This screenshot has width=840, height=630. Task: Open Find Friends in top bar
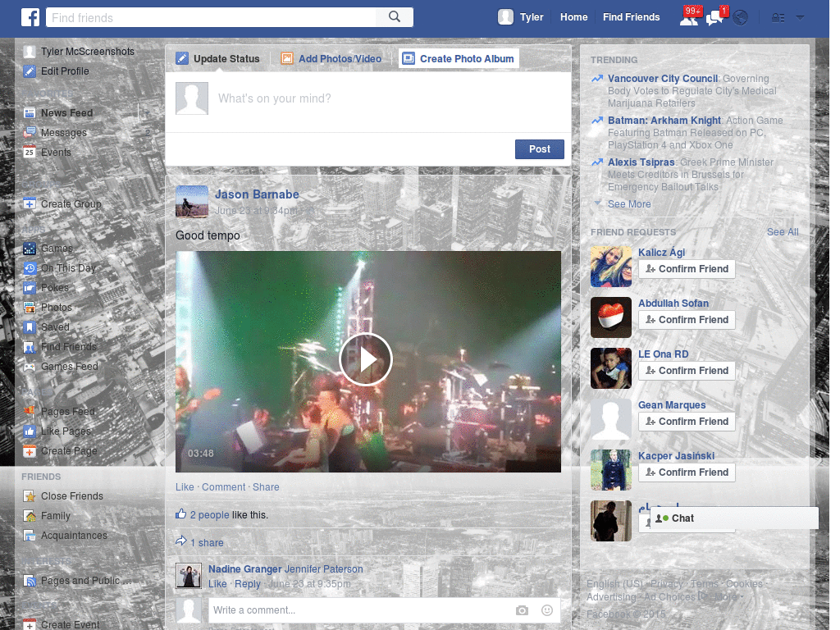tap(631, 17)
